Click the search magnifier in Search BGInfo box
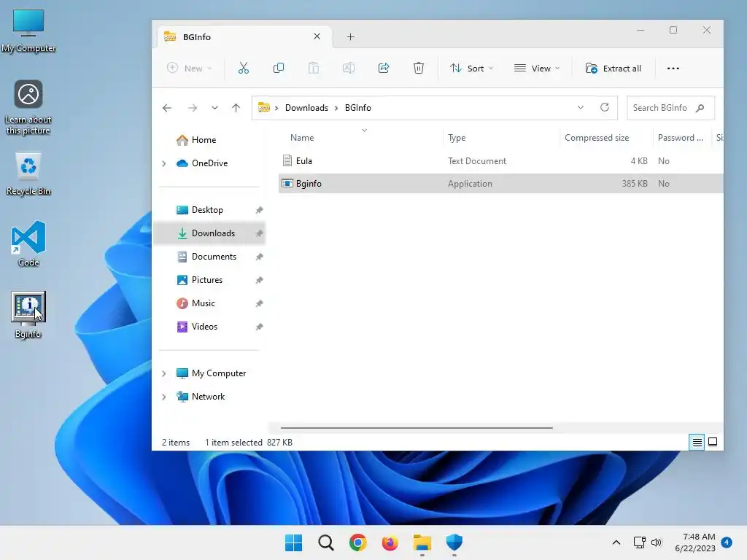The image size is (747, 560). [700, 108]
